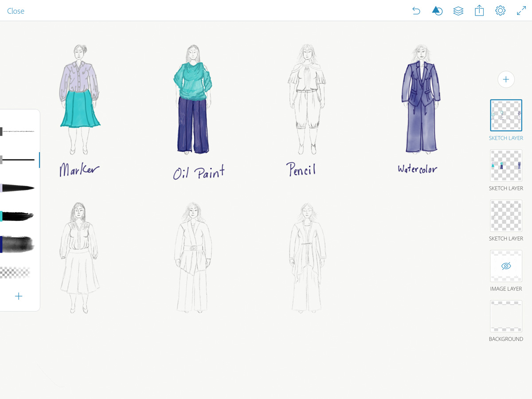This screenshot has height=399, width=532.
Task: Select the Background layer
Action: click(506, 316)
